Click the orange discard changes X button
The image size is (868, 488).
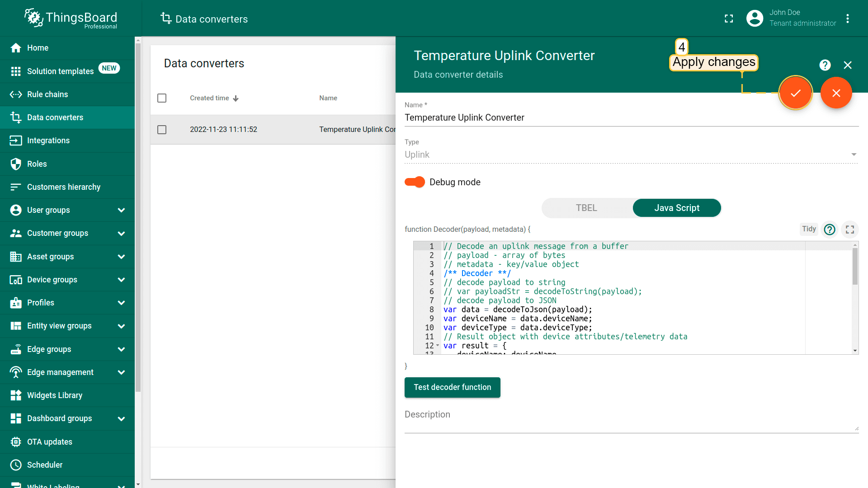[x=836, y=93]
